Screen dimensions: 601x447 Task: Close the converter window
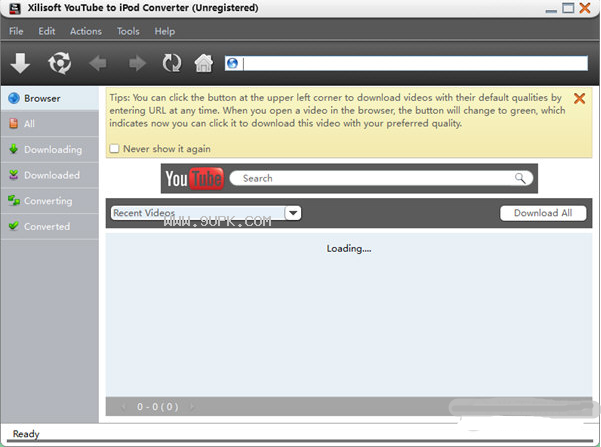click(x=585, y=8)
